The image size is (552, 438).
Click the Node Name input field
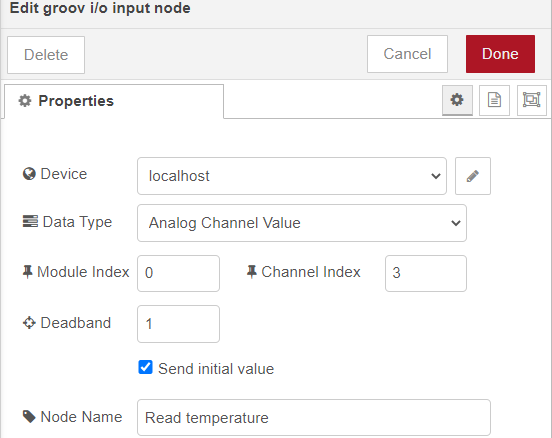tap(314, 418)
